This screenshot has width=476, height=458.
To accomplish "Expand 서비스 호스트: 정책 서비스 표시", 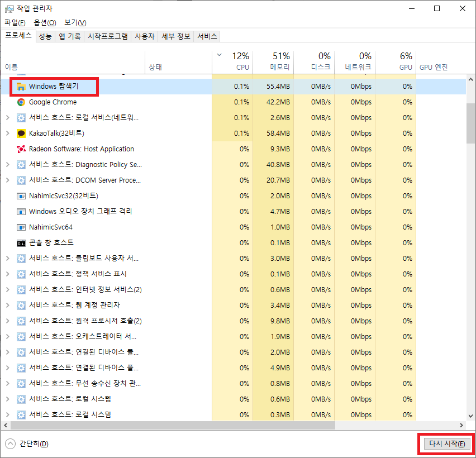I will pos(8,274).
